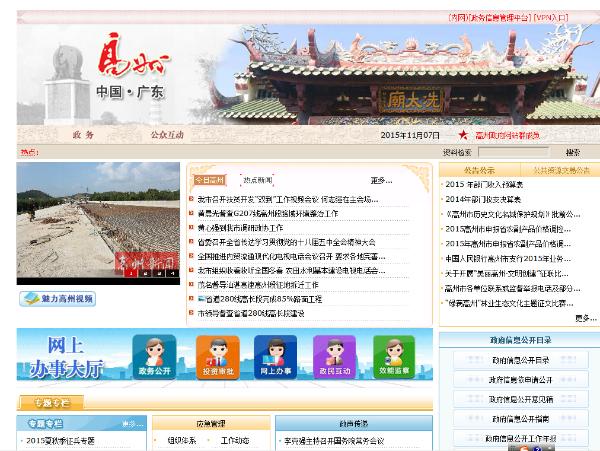600x451 pixels.
Task: Open the 公众互动 navigation menu item
Action: 167,135
